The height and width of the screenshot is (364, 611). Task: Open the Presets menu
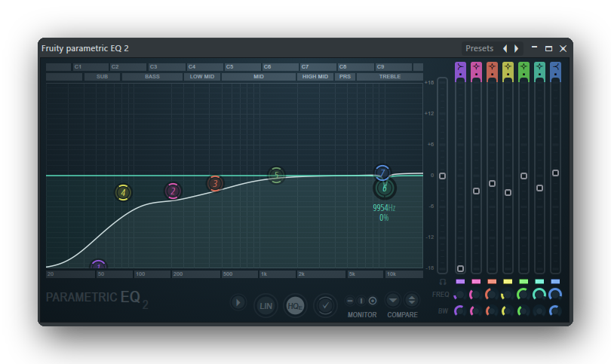point(479,48)
